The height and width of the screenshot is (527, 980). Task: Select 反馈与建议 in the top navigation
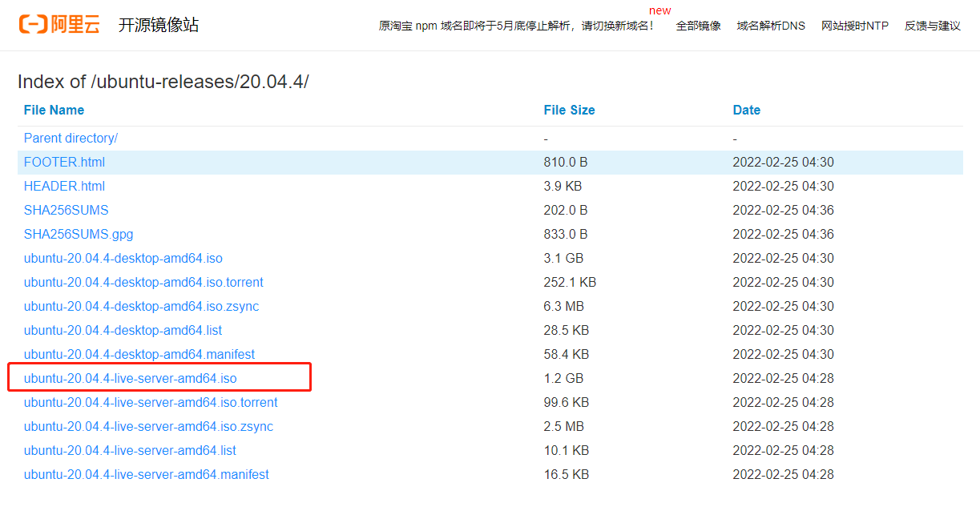[x=933, y=26]
